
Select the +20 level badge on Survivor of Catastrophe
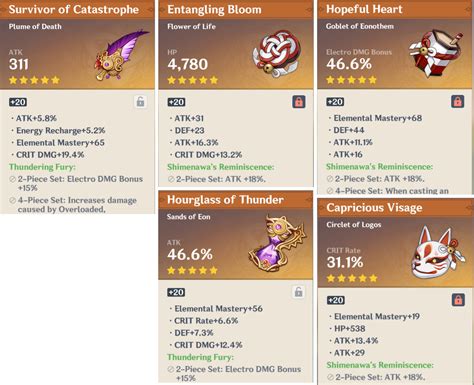coord(18,102)
